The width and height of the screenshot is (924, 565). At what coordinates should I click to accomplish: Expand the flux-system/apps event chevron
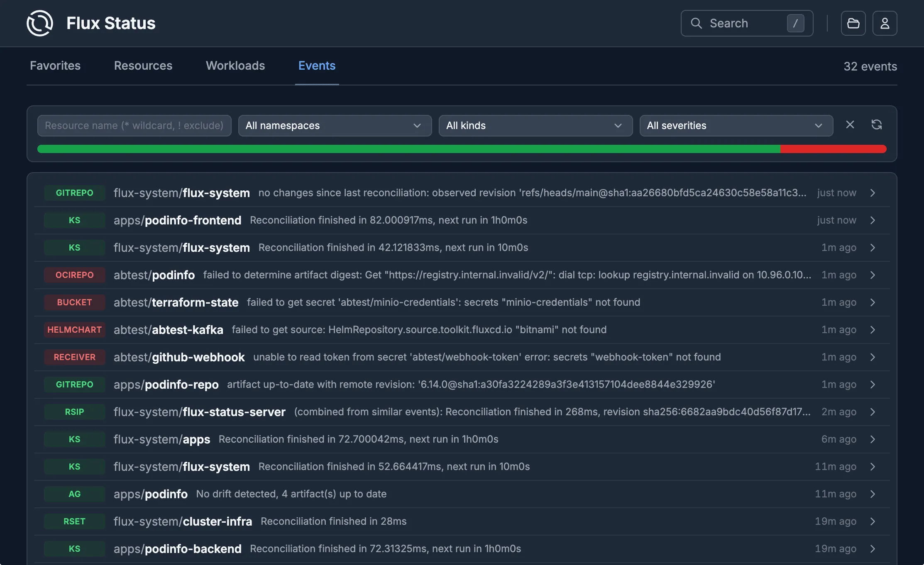coord(872,439)
